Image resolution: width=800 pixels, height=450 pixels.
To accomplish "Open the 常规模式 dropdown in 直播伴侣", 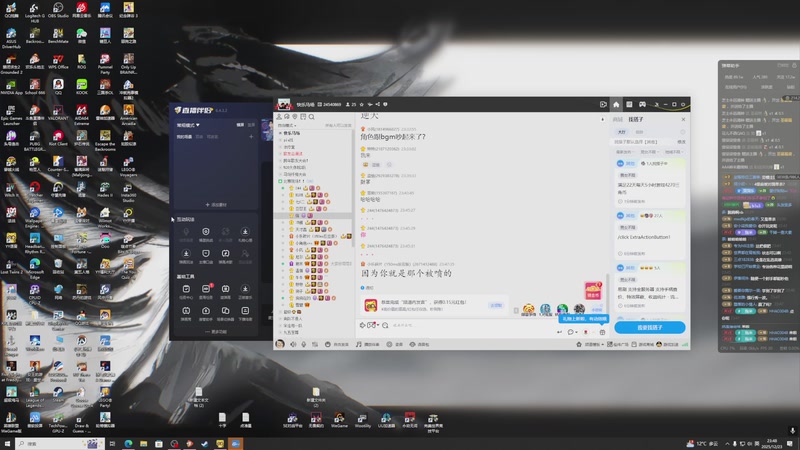I will point(188,125).
